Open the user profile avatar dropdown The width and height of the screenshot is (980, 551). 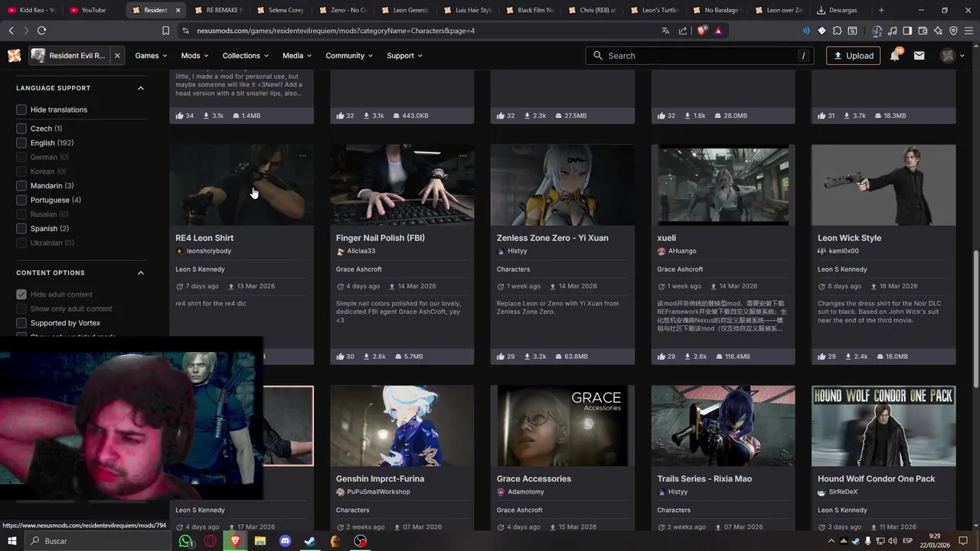[952, 56]
